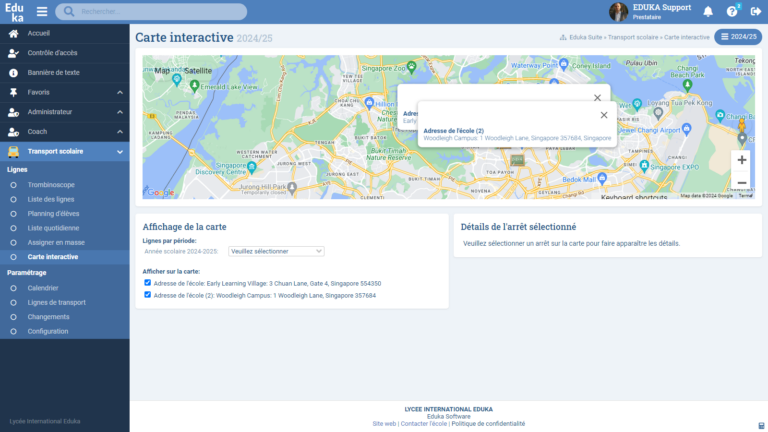Click the Emerald Lake View pin
The width and height of the screenshot is (768, 432).
click(194, 86)
